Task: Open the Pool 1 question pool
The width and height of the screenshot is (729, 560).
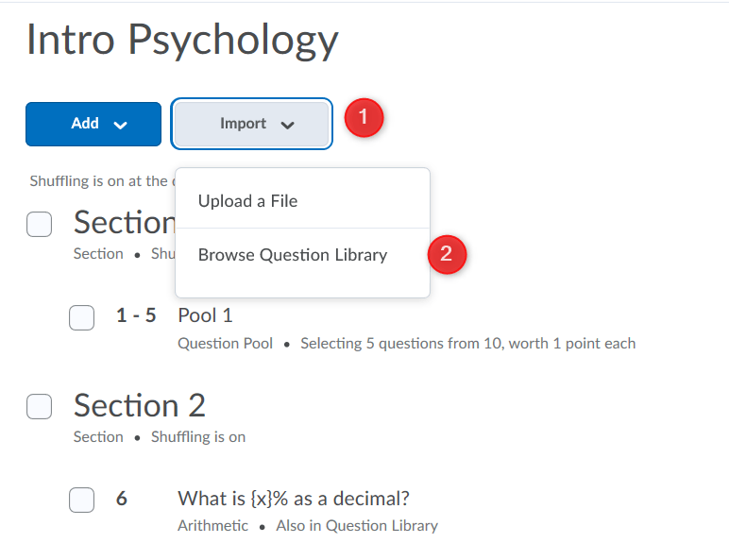Action: pos(205,315)
